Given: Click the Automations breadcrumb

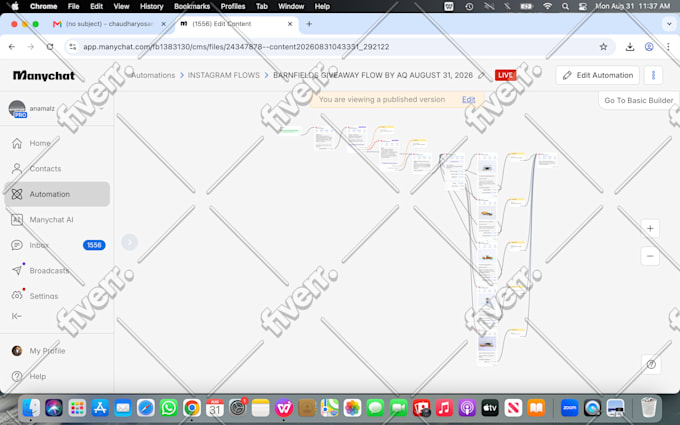Looking at the screenshot, I should 153,75.
